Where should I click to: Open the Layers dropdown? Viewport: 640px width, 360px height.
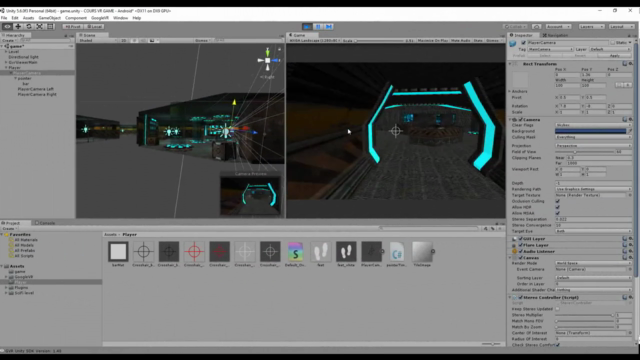(591, 27)
